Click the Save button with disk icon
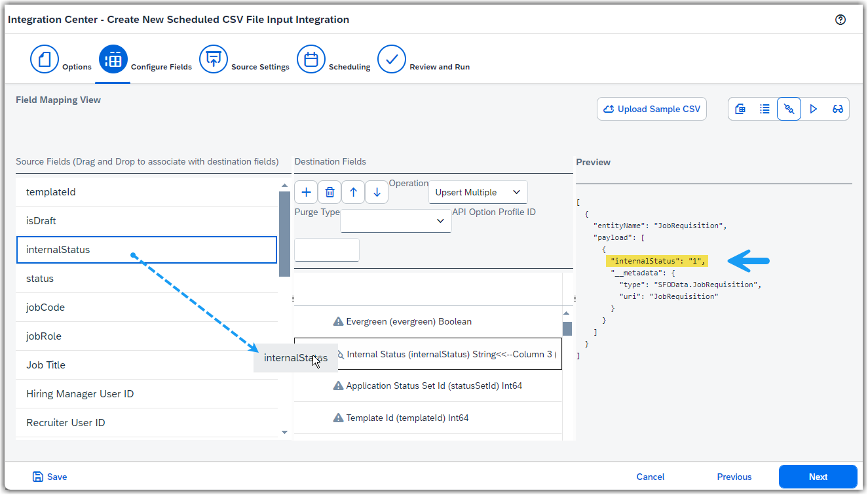 [x=50, y=477]
